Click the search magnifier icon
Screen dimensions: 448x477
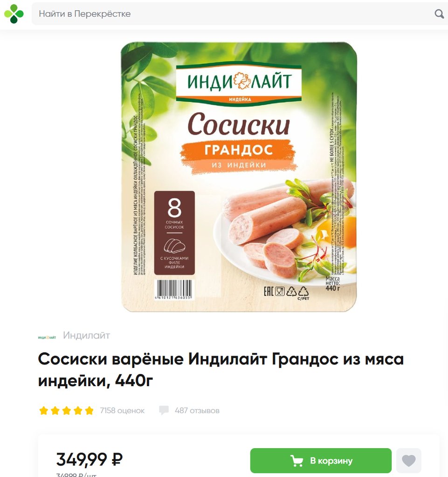click(439, 14)
